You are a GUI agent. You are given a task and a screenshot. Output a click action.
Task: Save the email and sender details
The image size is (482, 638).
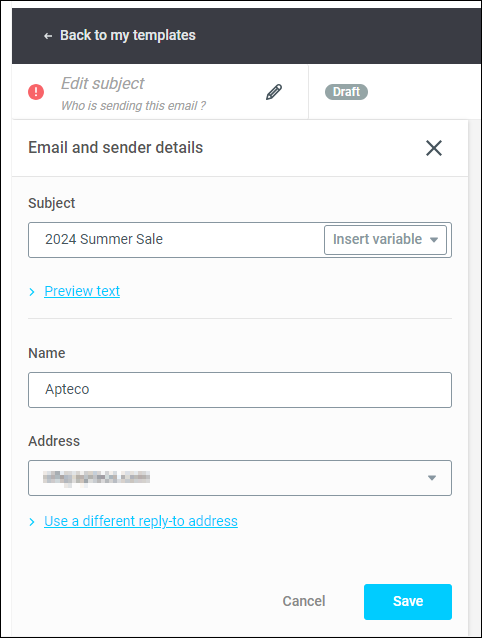(x=408, y=602)
